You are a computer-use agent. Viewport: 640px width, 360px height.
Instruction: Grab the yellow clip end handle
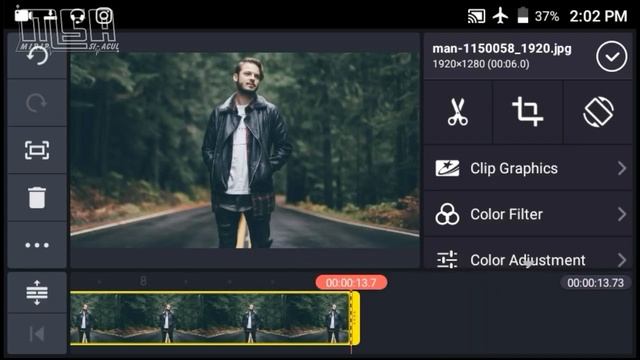click(x=356, y=318)
